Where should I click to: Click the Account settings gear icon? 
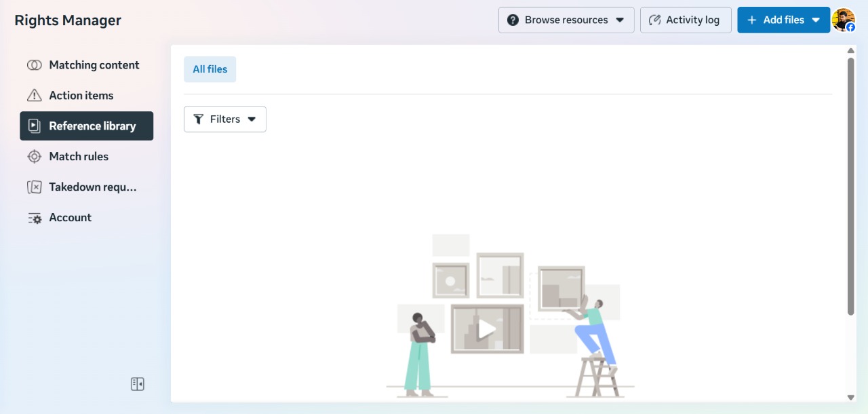[34, 218]
